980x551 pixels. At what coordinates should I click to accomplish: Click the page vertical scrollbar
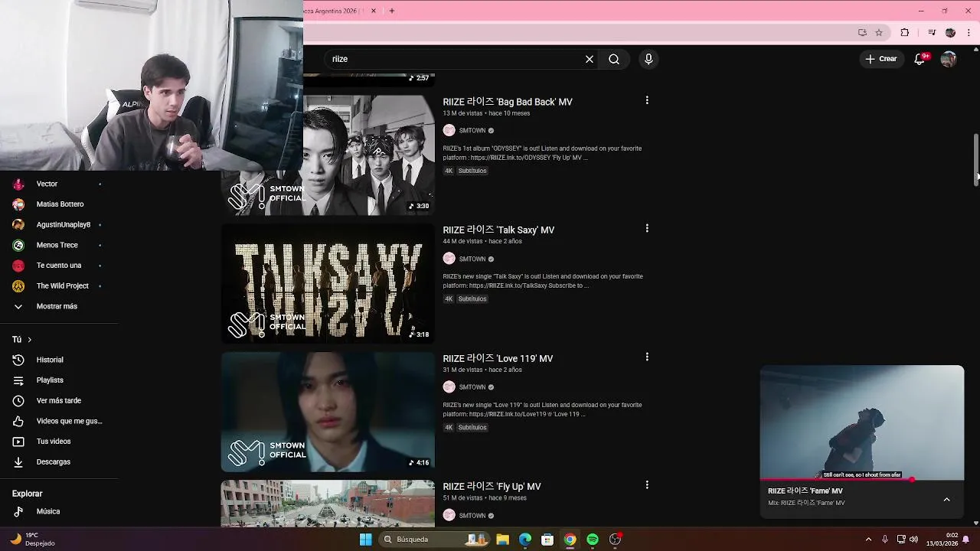[976, 157]
